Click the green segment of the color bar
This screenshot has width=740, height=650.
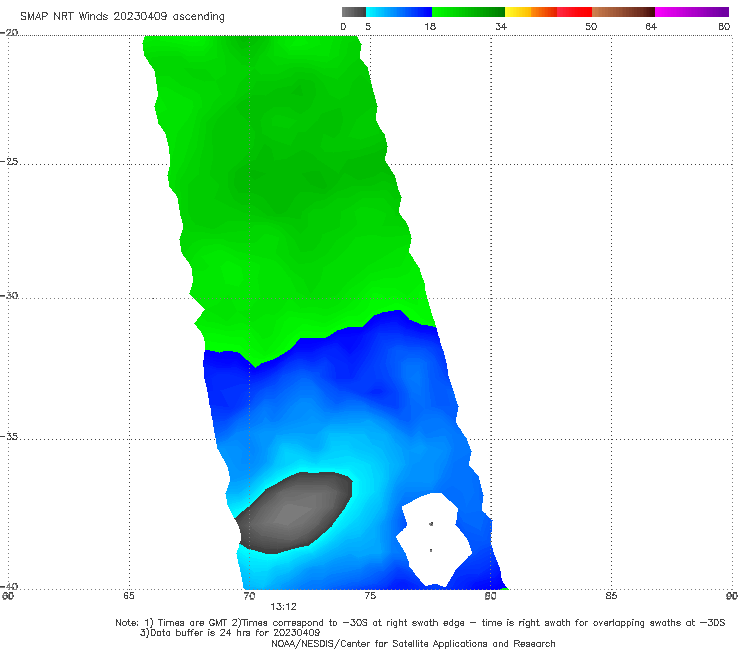(x=469, y=12)
